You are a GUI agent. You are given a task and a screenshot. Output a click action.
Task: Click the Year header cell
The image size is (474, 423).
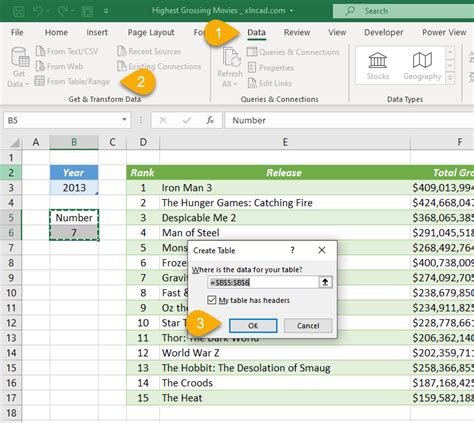[x=74, y=172]
